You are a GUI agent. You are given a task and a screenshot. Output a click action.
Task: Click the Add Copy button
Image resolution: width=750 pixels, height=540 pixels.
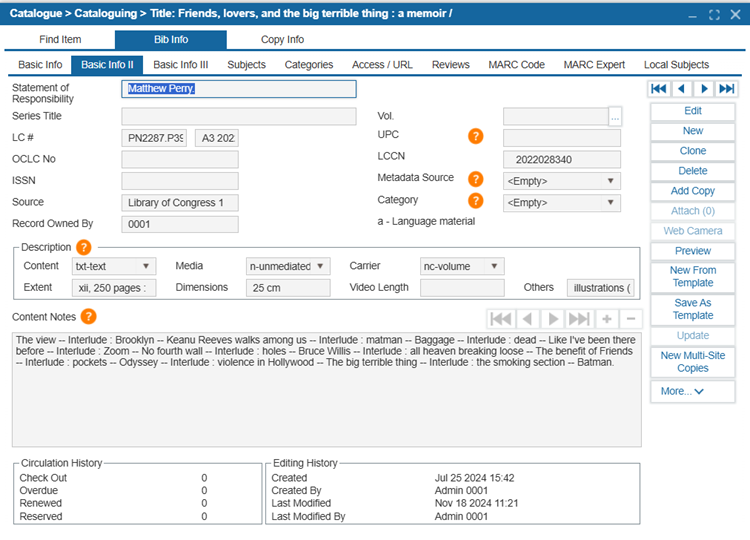point(692,191)
